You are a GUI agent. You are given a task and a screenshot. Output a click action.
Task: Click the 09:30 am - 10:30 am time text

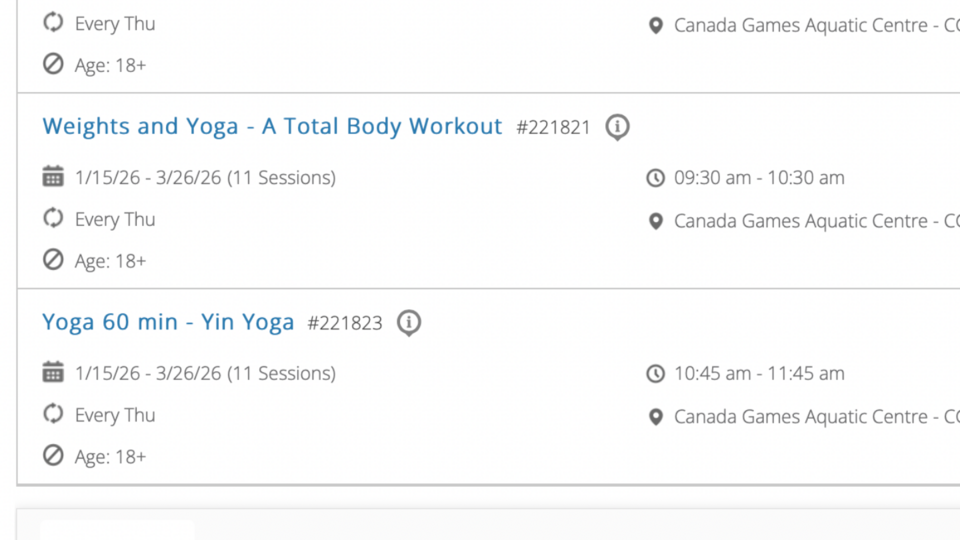[x=759, y=178]
